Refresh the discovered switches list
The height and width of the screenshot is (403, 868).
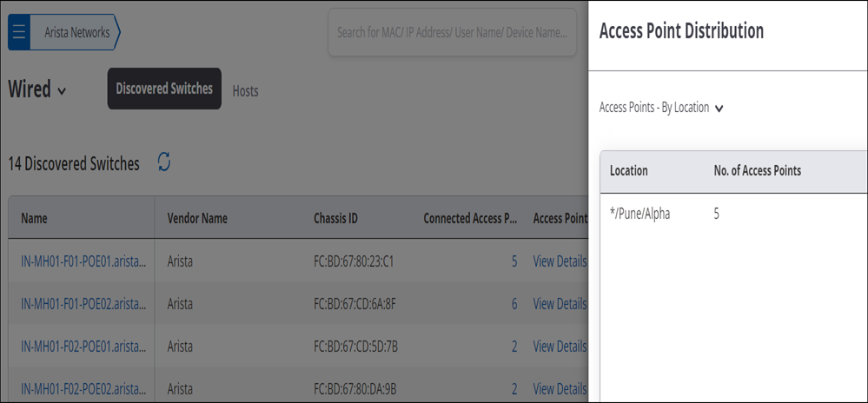tap(164, 162)
